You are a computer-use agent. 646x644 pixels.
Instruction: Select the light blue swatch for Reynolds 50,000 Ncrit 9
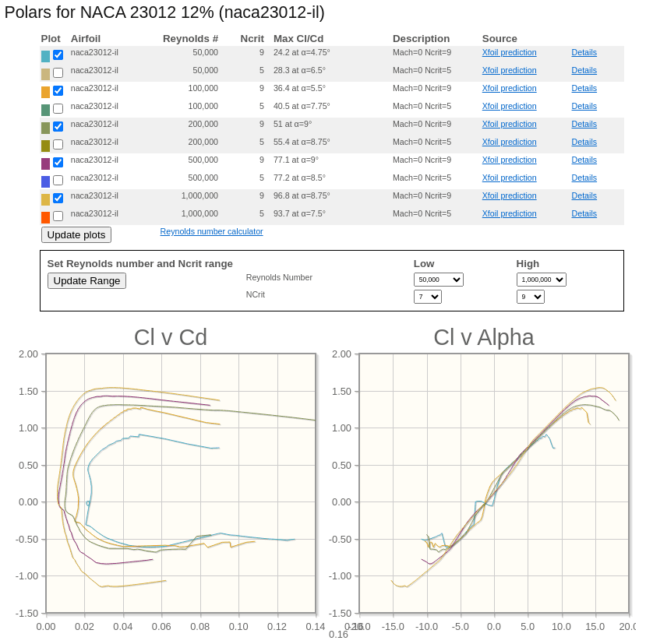45,56
